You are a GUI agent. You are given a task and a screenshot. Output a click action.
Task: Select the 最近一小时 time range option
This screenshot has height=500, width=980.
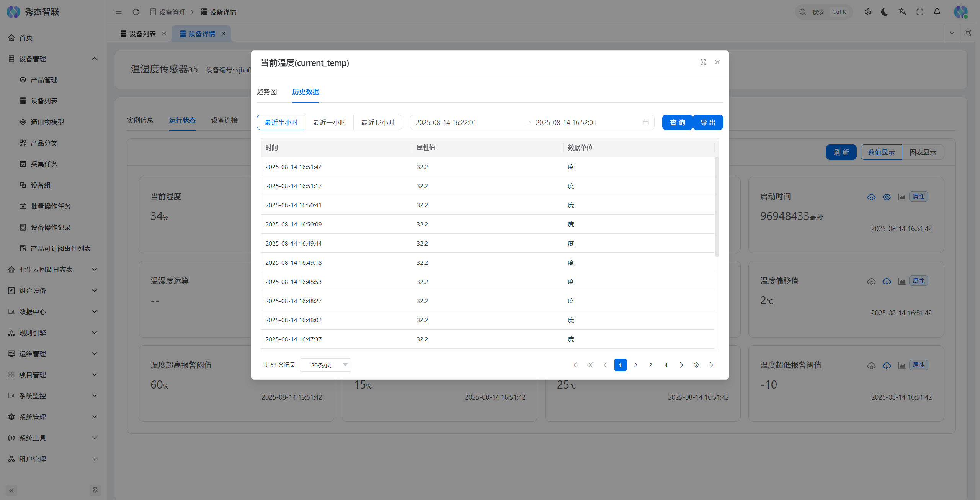click(329, 122)
